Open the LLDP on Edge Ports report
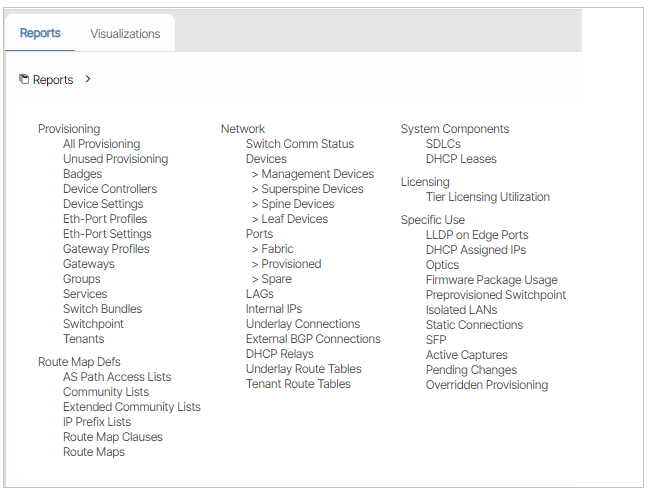The width and height of the screenshot is (650, 495). pyautogui.click(x=477, y=235)
